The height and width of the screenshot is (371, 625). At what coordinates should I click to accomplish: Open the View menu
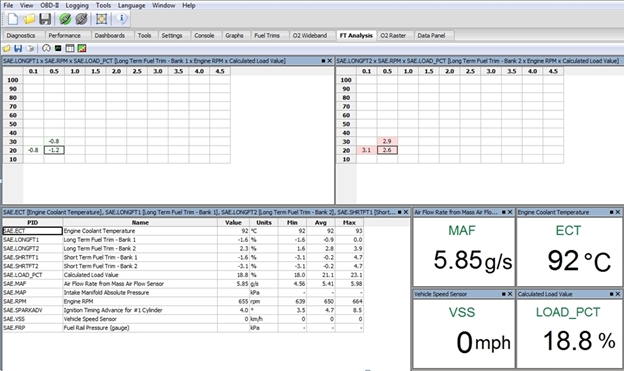(26, 6)
